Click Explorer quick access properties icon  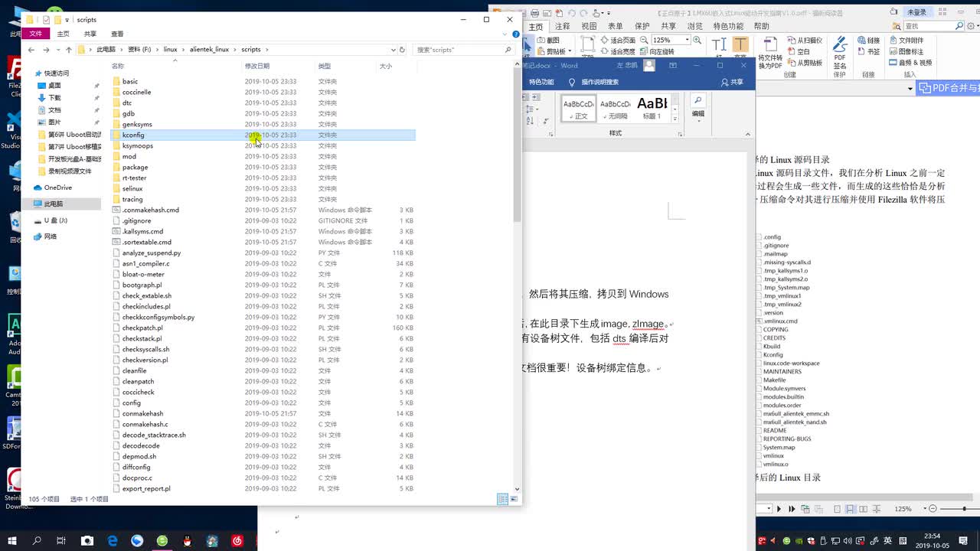(47, 20)
